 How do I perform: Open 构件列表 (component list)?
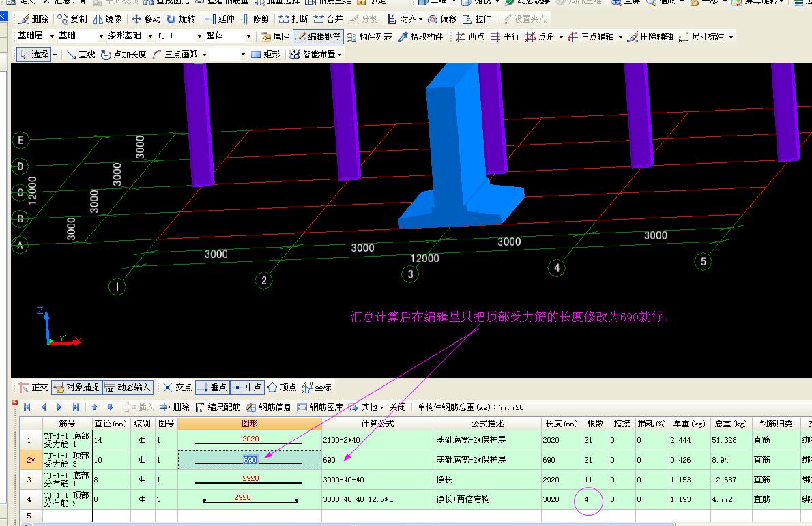point(369,37)
